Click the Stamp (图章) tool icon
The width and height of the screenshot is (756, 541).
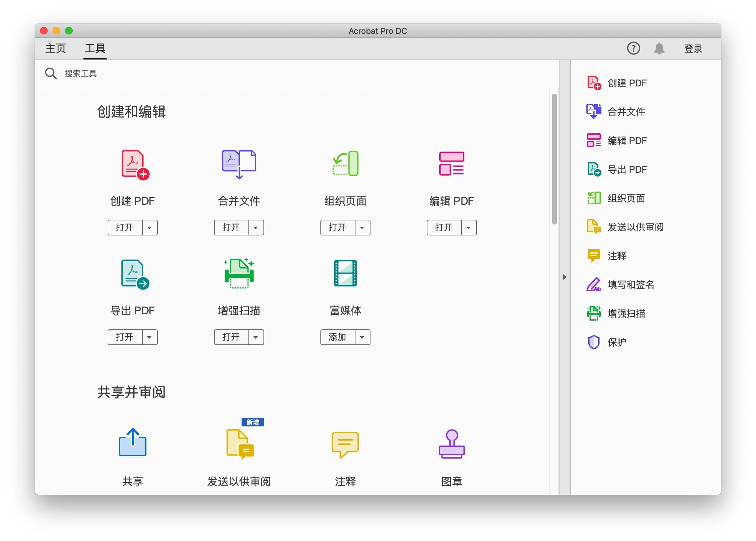click(x=452, y=444)
